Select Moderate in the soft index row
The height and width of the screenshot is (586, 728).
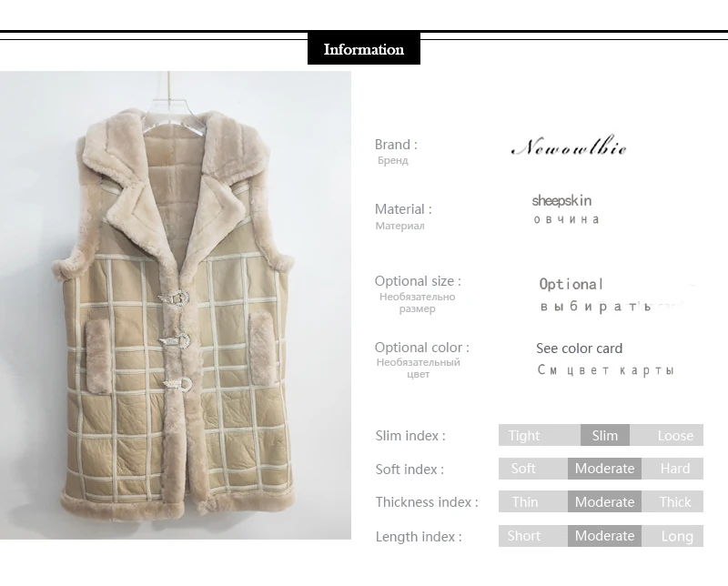pyautogui.click(x=604, y=469)
